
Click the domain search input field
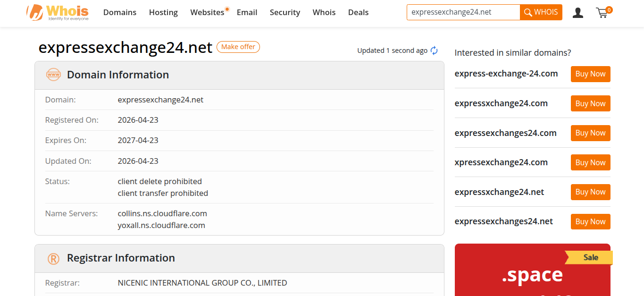[x=463, y=12]
